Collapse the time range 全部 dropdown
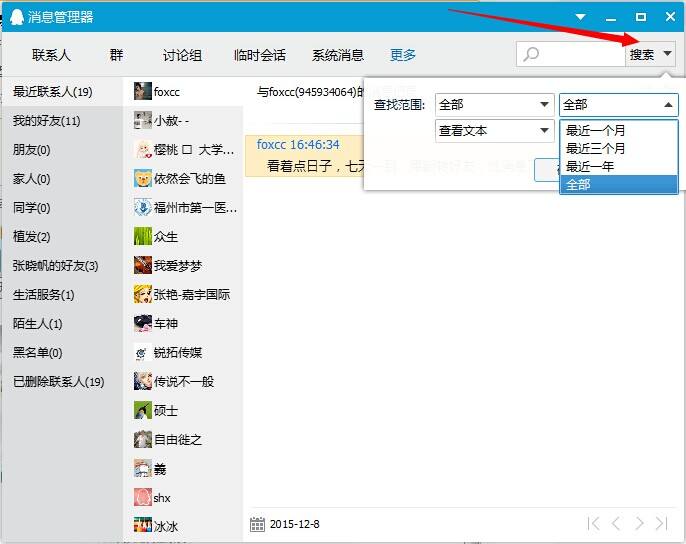 click(x=619, y=105)
